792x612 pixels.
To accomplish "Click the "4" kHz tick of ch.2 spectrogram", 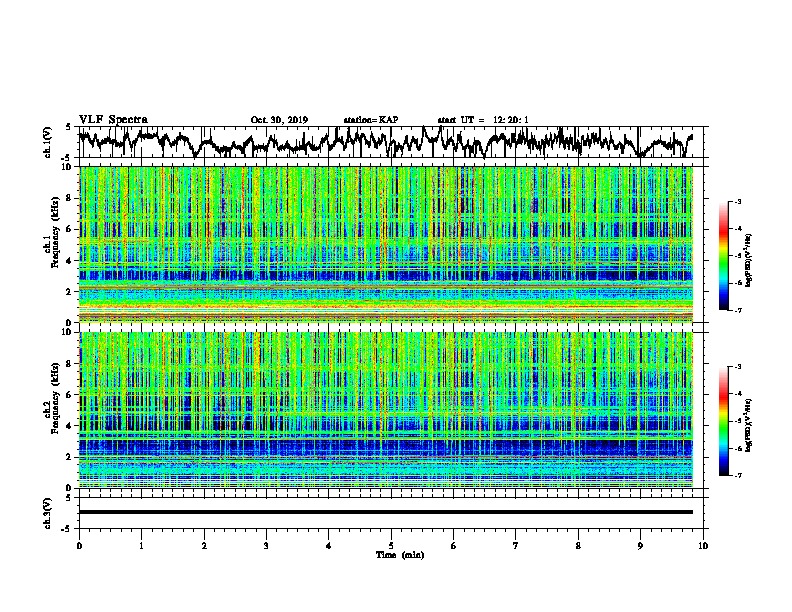I will pos(70,426).
